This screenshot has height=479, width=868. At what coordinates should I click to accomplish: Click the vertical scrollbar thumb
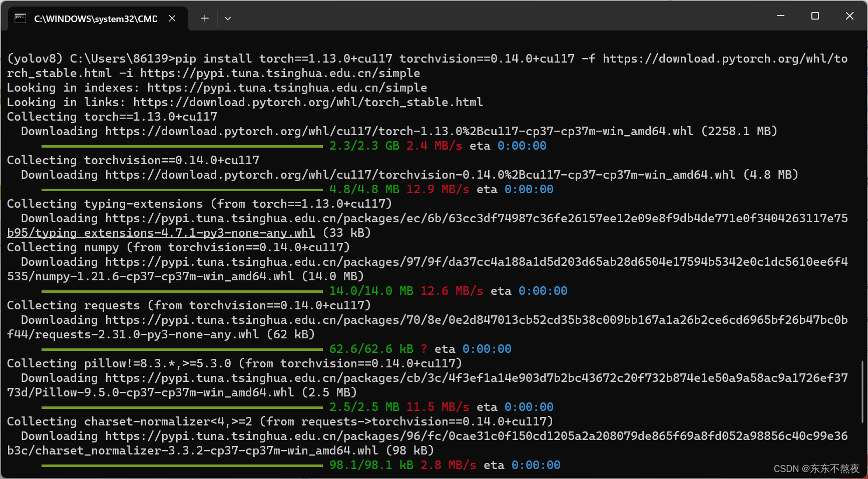tap(862, 392)
